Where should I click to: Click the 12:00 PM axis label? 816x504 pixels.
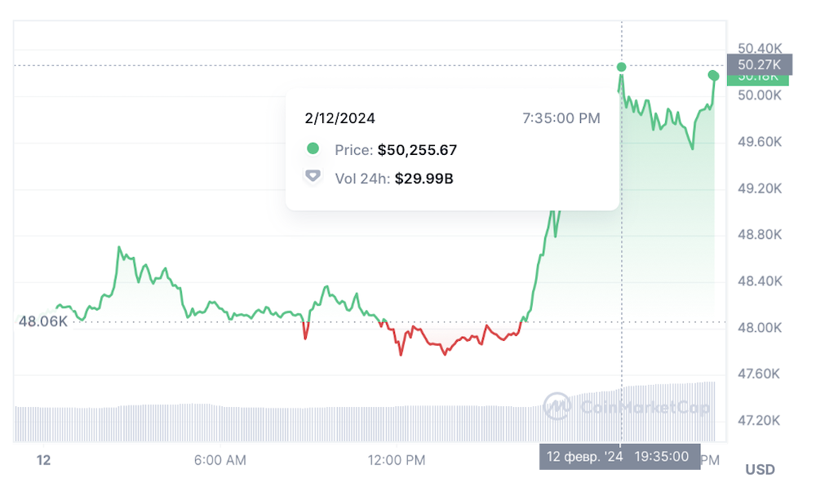397,461
